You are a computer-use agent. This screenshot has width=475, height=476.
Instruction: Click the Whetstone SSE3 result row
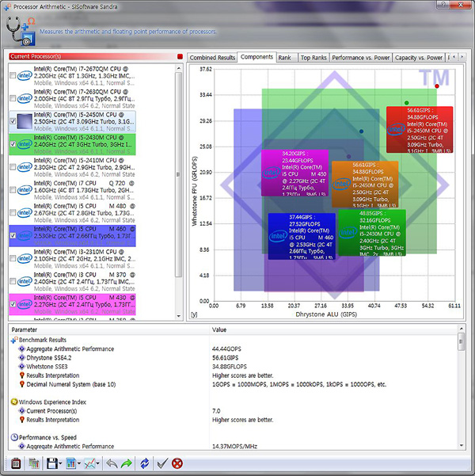233,367
